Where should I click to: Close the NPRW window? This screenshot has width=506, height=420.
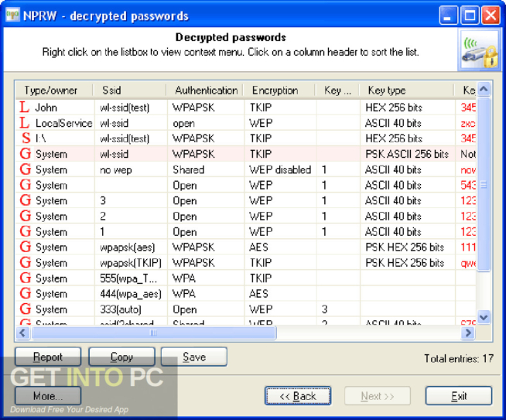coord(491,15)
